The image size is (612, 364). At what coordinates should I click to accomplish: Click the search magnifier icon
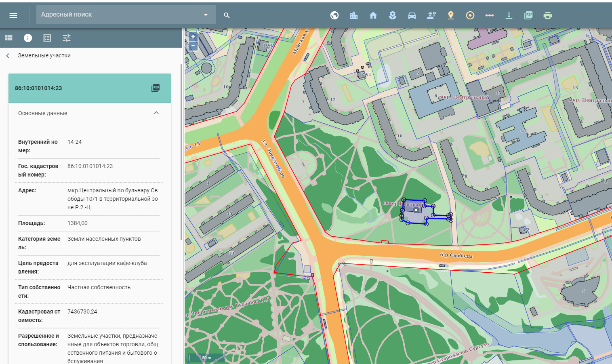tap(227, 15)
